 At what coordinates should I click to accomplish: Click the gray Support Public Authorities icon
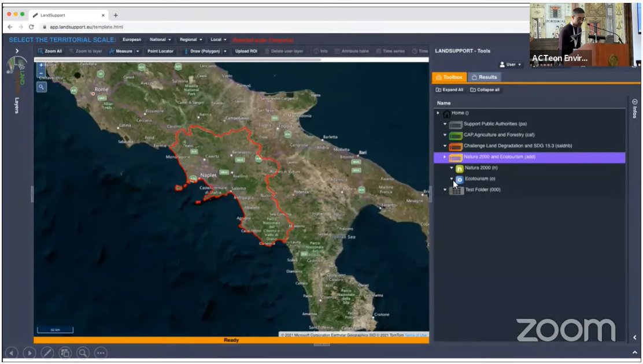click(456, 124)
